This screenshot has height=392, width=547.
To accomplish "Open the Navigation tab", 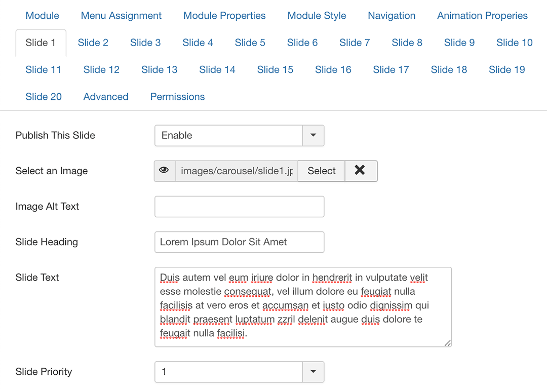I will pyautogui.click(x=392, y=16).
